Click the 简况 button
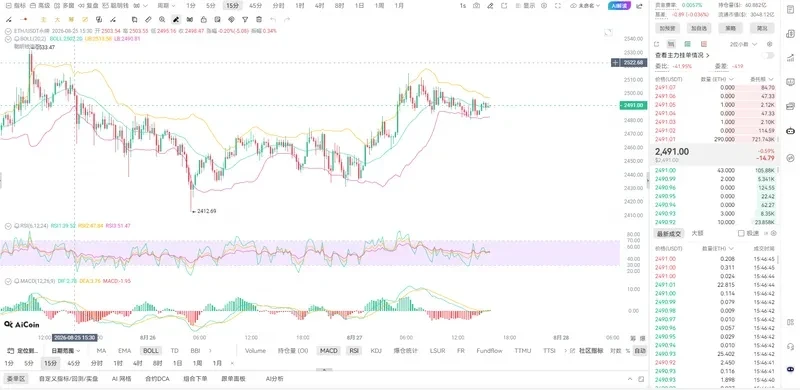800x390 pixels. click(x=762, y=28)
